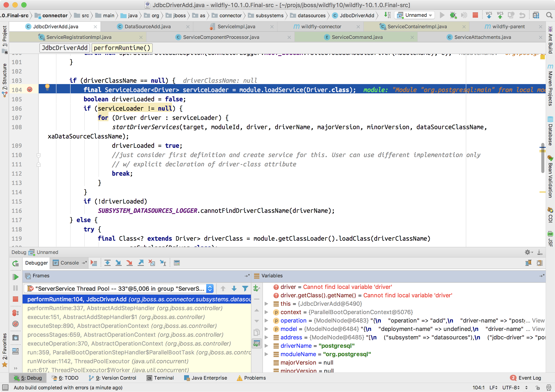
Task: Switch to Console tab
Action: [x=69, y=263]
